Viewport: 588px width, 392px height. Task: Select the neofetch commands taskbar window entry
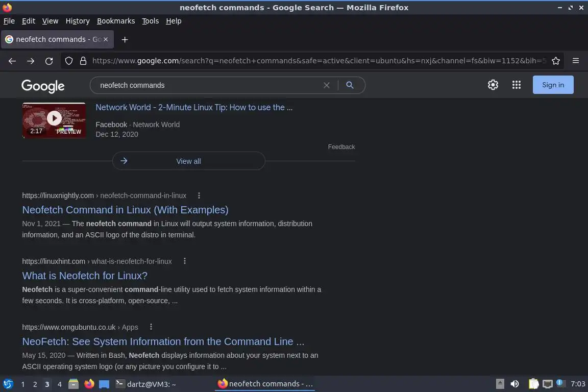pos(265,384)
